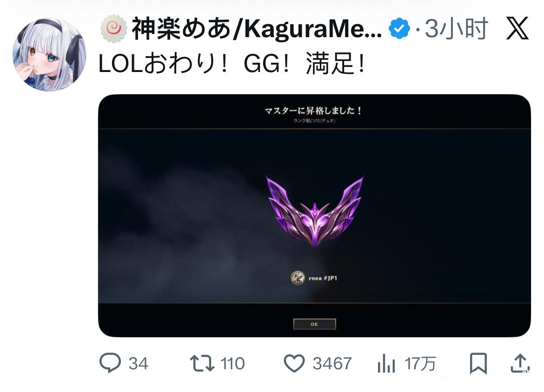Open the author's profile avatar

point(49,54)
